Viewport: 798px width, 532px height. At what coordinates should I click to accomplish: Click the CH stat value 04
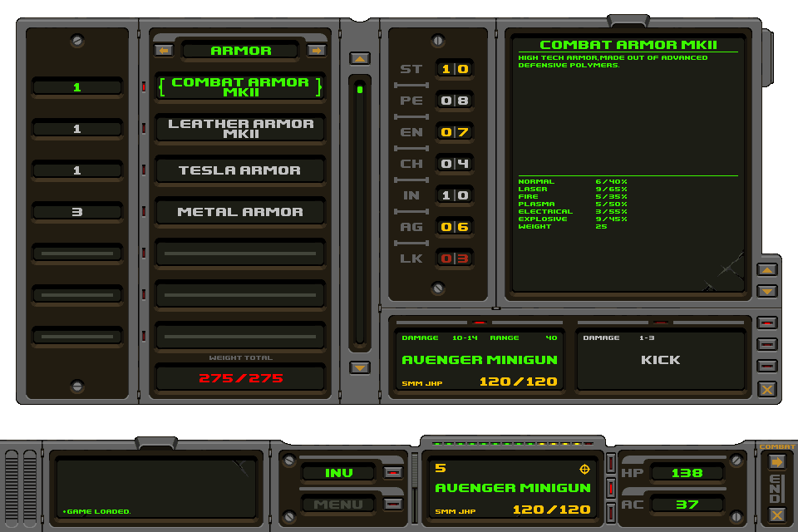pyautogui.click(x=455, y=164)
